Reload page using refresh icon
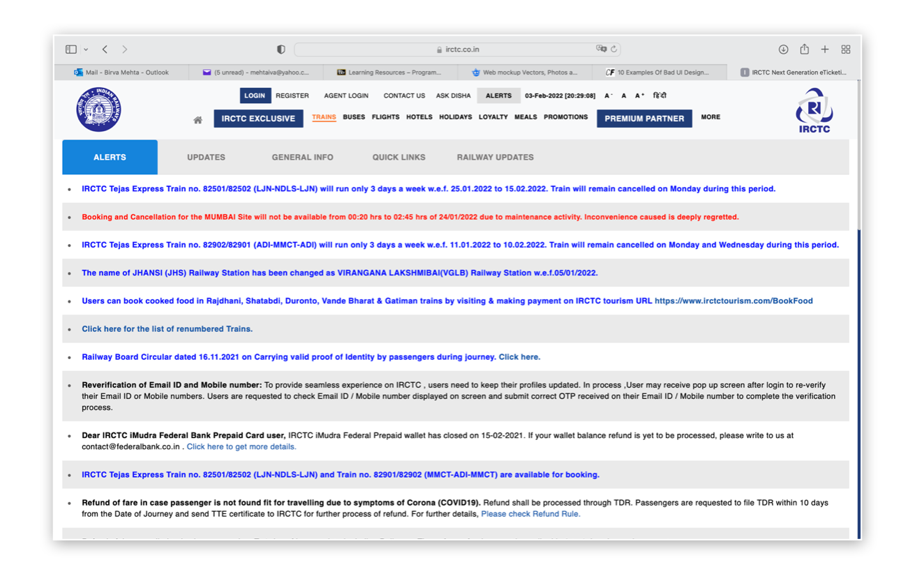The height and width of the screenshot is (576, 924). pos(614,49)
